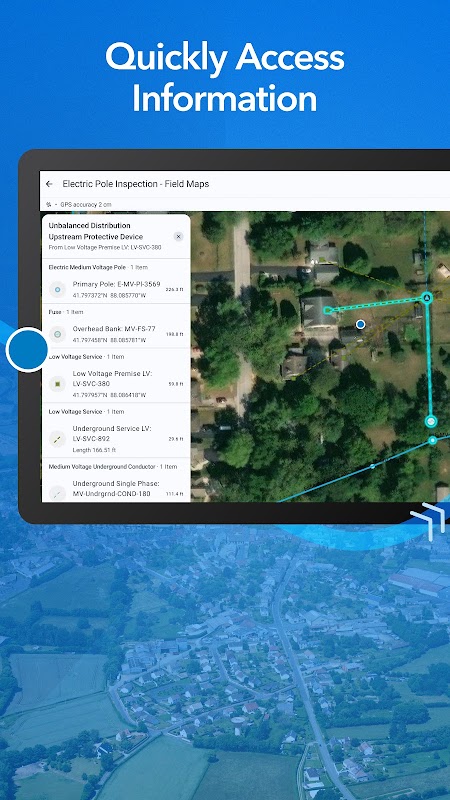Tap coordinates 41.797372°N 88.085770°W
The height and width of the screenshot is (800, 450).
(109, 295)
